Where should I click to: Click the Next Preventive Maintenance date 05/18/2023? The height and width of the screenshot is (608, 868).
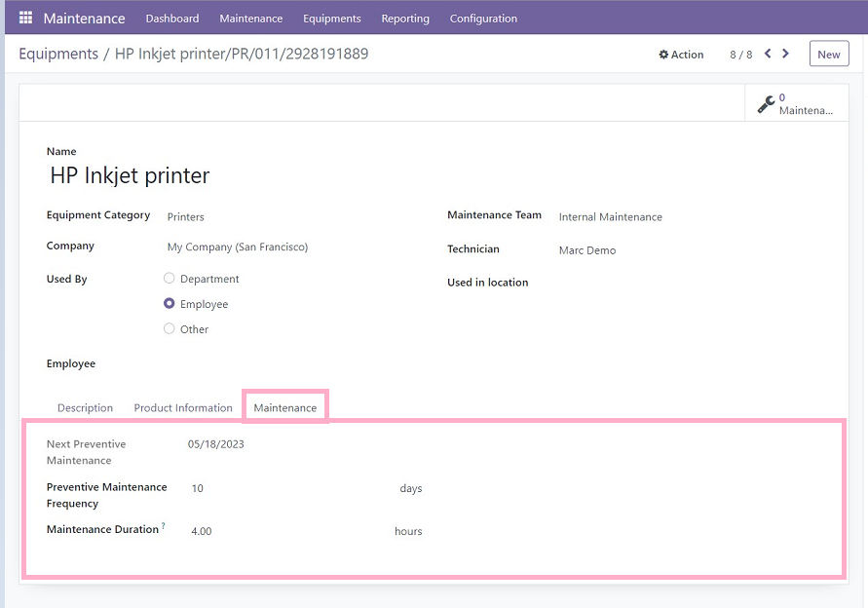tap(216, 444)
